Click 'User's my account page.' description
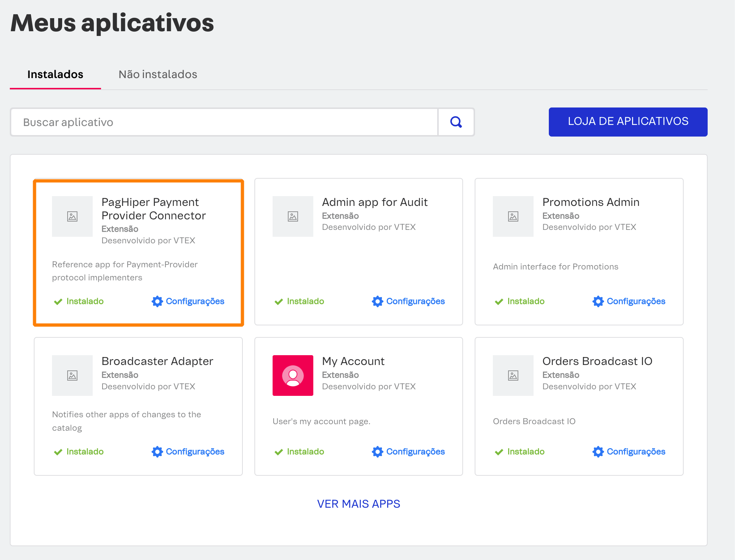Image resolution: width=736 pixels, height=560 pixels. [322, 422]
